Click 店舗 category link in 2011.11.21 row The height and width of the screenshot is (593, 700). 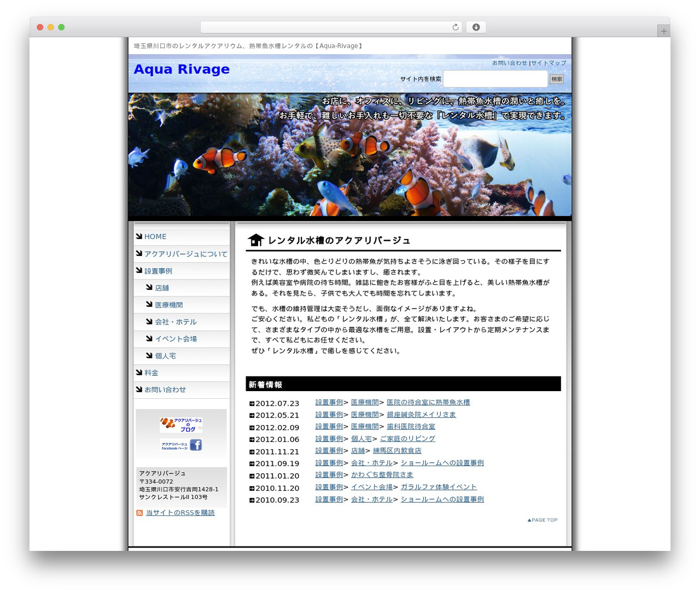pos(358,451)
